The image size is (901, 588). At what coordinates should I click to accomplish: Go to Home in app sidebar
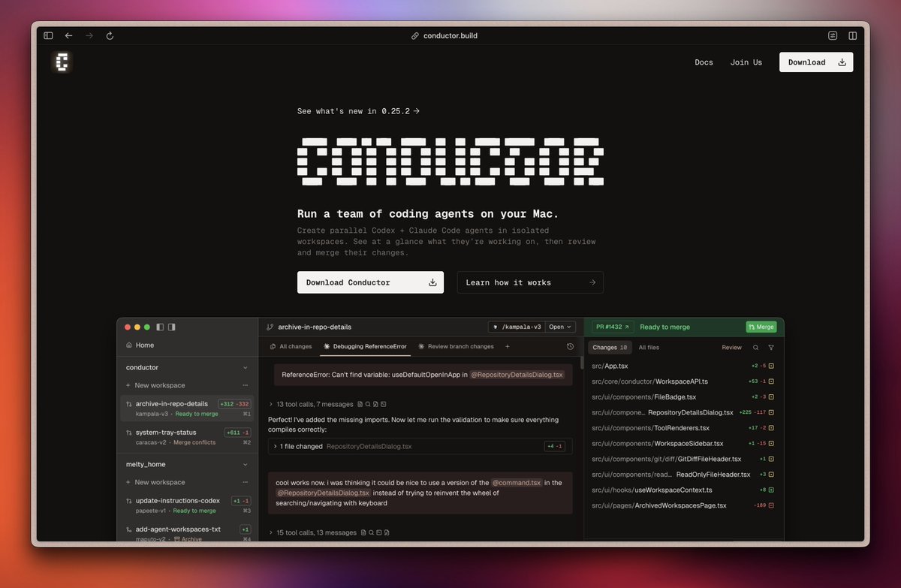tap(140, 345)
